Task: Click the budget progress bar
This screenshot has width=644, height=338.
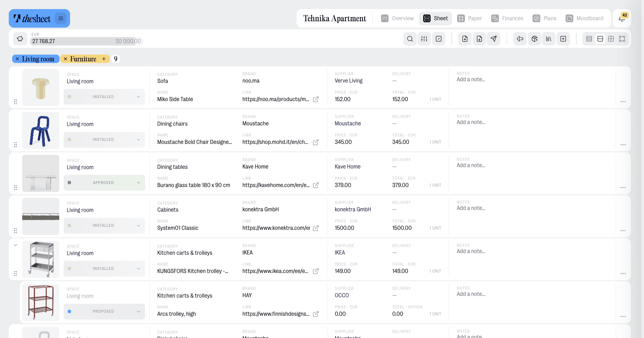Action: tap(87, 41)
